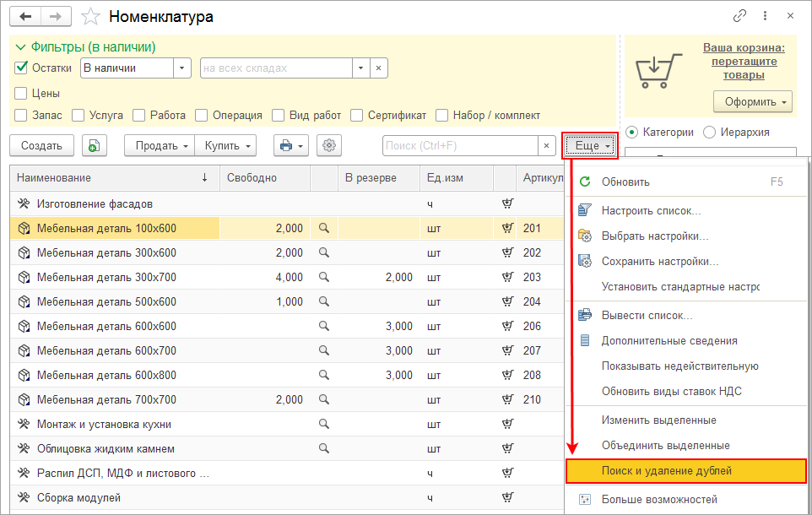Toggle the Набор / комплект checkbox
Screen dimensions: 812x515
441,115
